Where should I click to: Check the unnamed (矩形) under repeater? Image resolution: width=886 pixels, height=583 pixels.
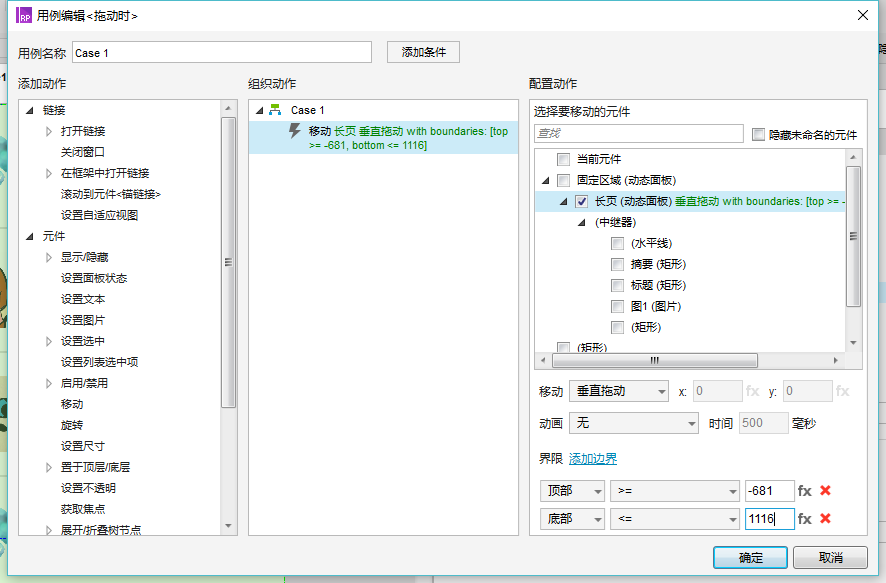(618, 327)
